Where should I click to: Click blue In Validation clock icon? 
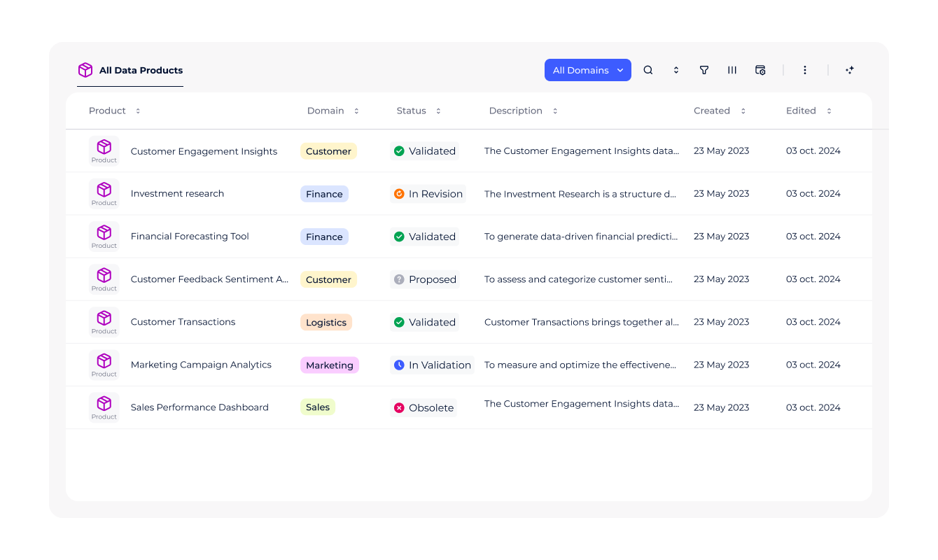tap(399, 365)
